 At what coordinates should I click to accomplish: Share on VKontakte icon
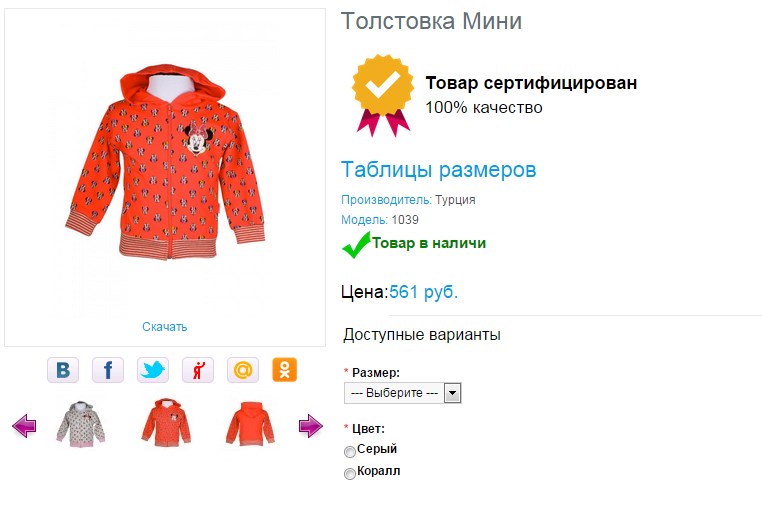tap(63, 370)
